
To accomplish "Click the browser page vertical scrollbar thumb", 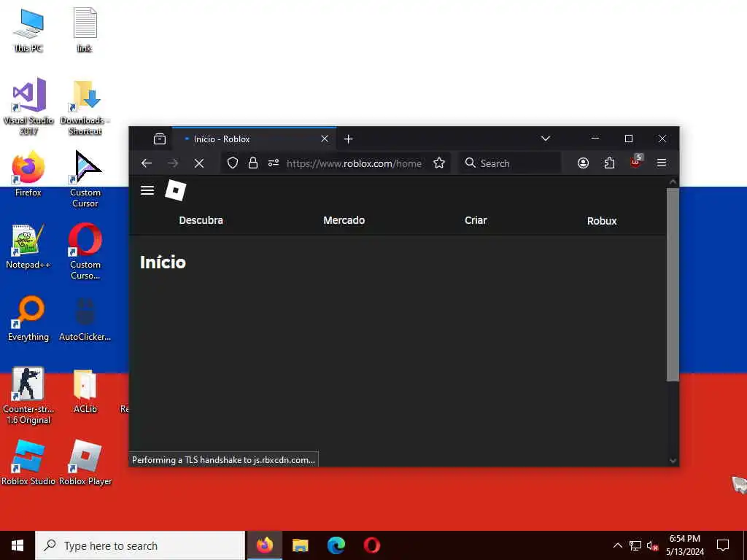I will pyautogui.click(x=673, y=284).
